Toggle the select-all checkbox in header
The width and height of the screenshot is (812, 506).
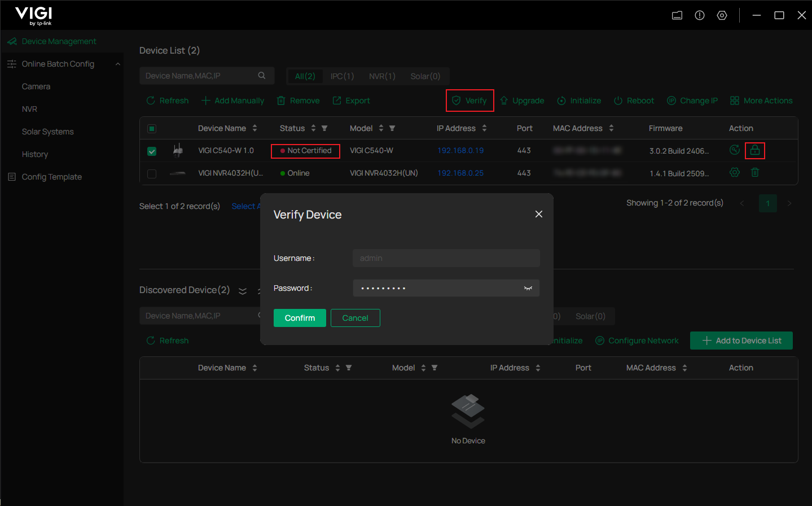coord(152,129)
